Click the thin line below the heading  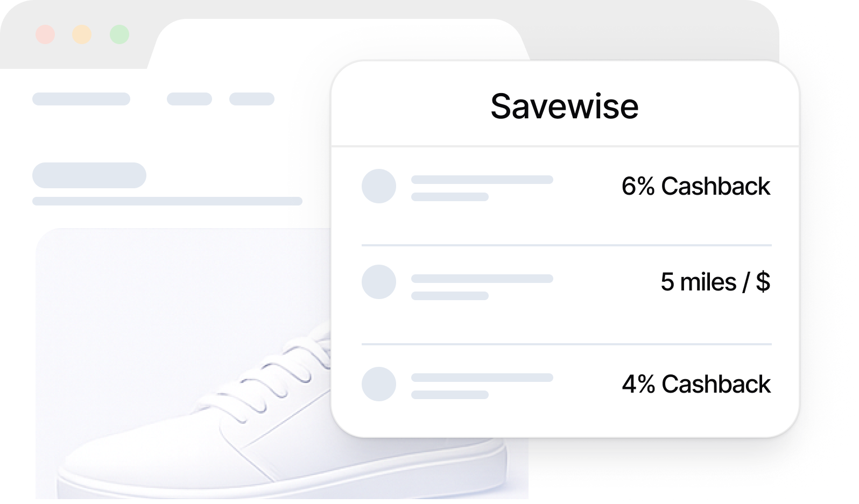(167, 201)
